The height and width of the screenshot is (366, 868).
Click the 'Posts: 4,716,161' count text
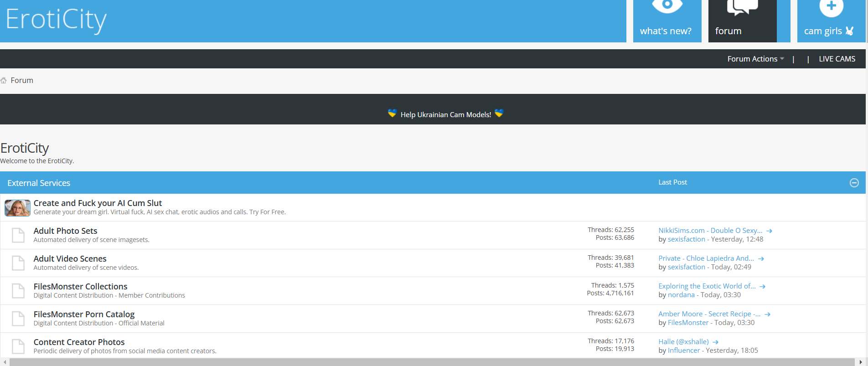tap(610, 293)
